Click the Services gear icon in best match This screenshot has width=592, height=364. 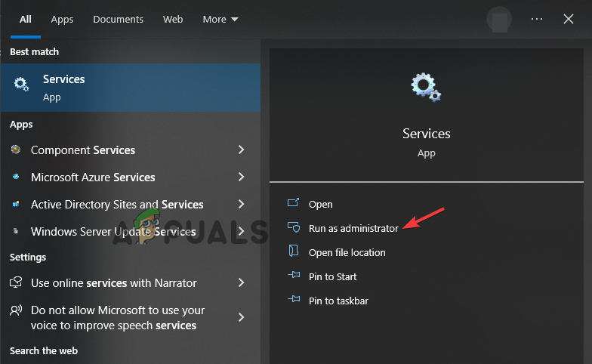[x=21, y=84]
